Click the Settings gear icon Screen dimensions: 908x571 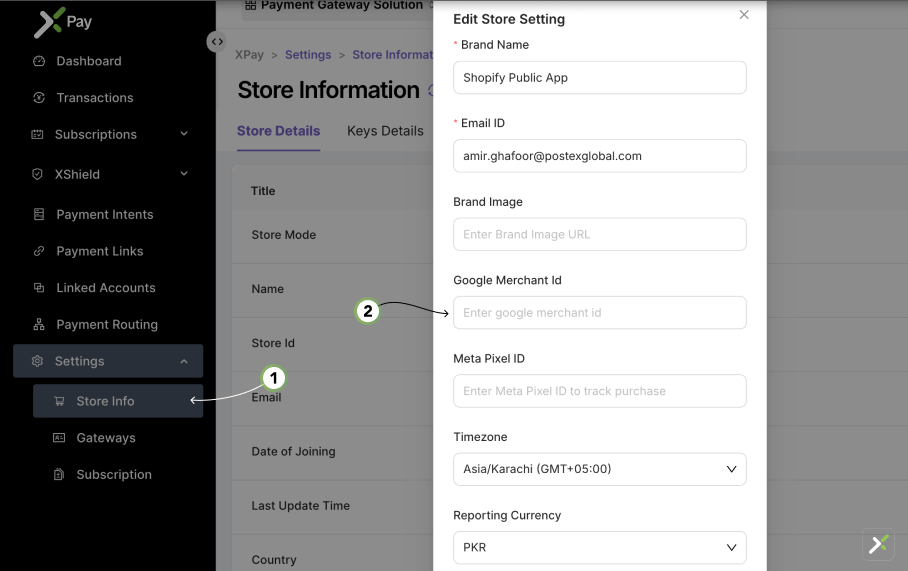[x=37, y=361]
